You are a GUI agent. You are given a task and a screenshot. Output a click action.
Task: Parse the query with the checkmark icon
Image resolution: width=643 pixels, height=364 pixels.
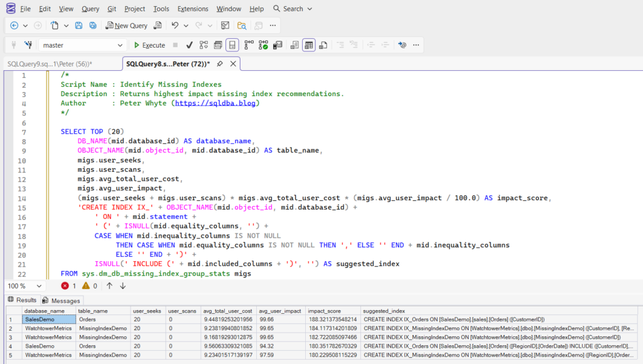190,45
